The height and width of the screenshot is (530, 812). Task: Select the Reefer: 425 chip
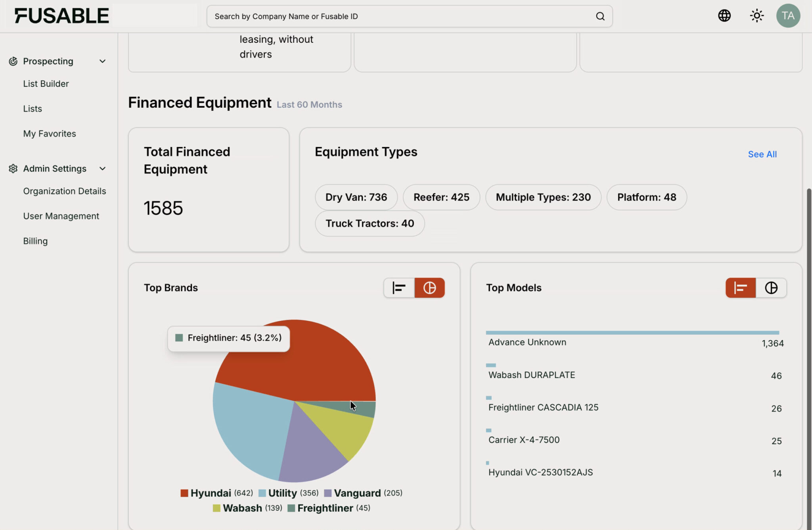coord(441,197)
